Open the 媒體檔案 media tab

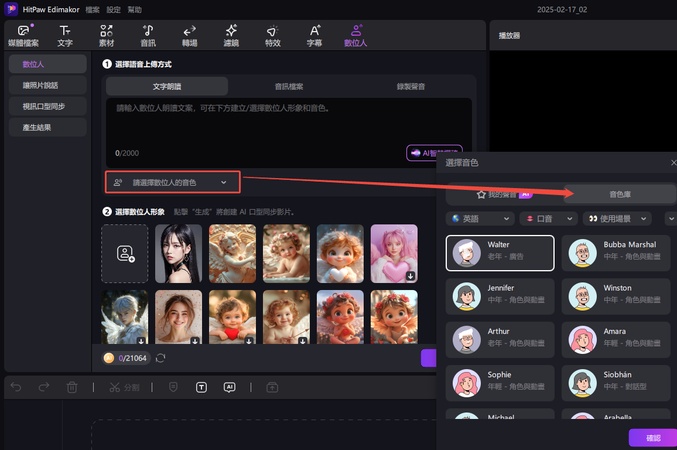23,36
